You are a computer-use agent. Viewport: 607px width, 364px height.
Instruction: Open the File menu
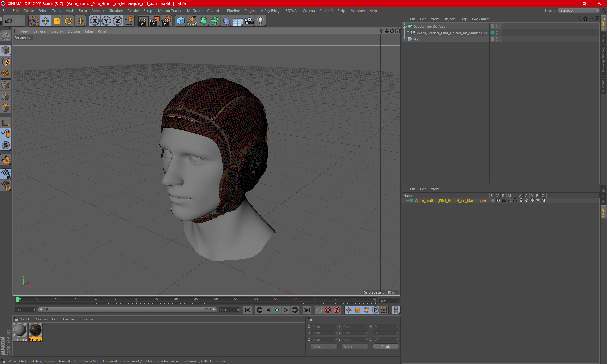5,11
